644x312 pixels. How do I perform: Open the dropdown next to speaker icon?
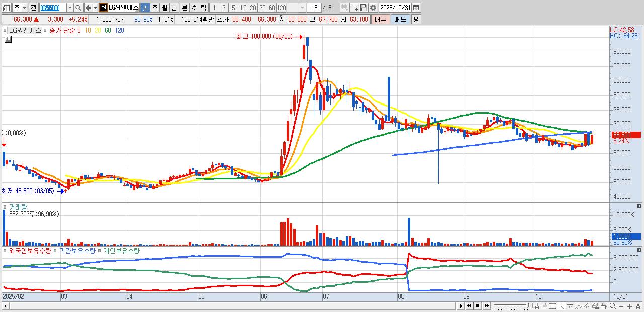(x=95, y=8)
